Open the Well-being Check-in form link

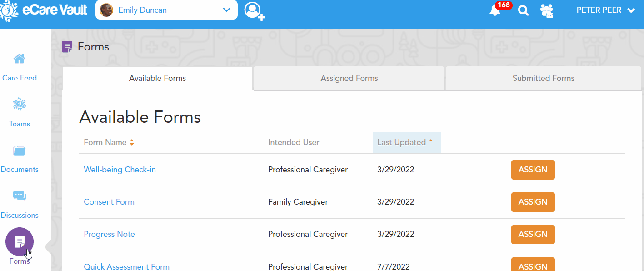point(120,169)
